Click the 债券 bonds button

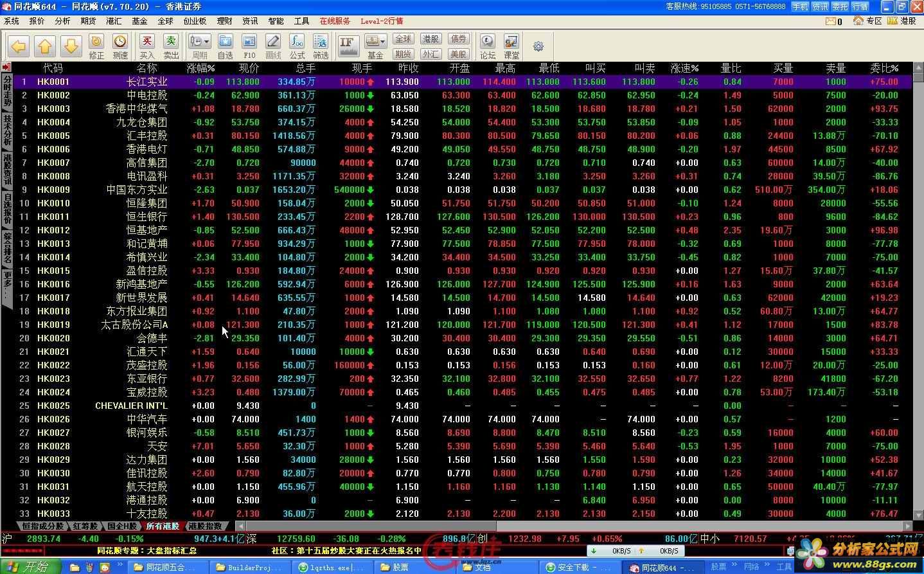coord(458,39)
